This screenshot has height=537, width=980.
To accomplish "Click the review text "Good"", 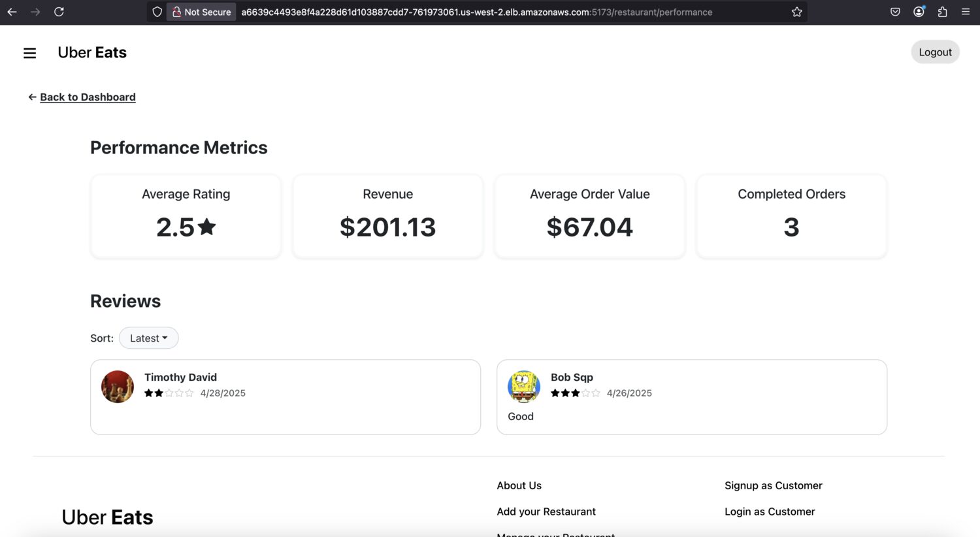I will tap(521, 417).
